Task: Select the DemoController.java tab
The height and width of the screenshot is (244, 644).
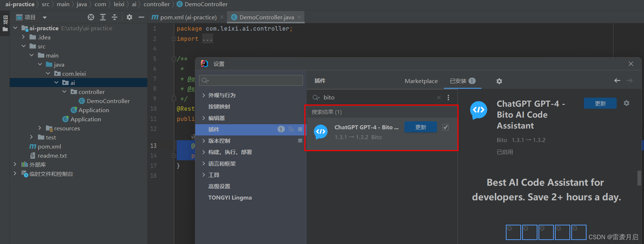Action: click(x=267, y=17)
